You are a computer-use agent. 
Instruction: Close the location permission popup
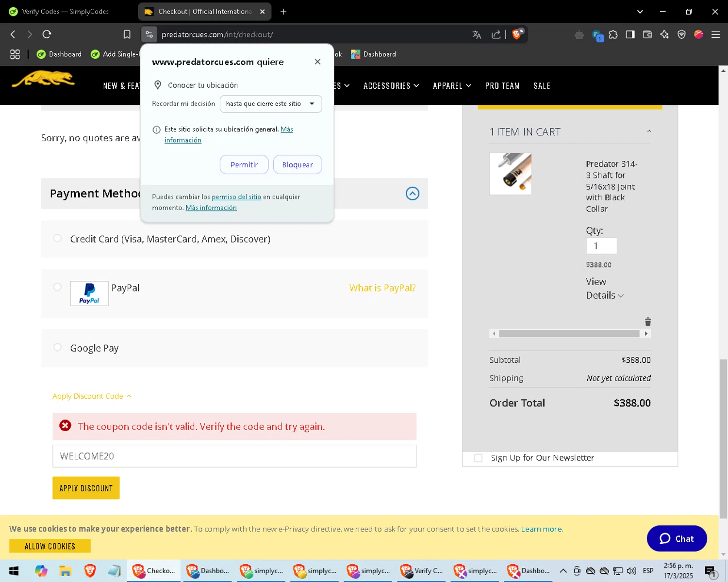coord(317,62)
